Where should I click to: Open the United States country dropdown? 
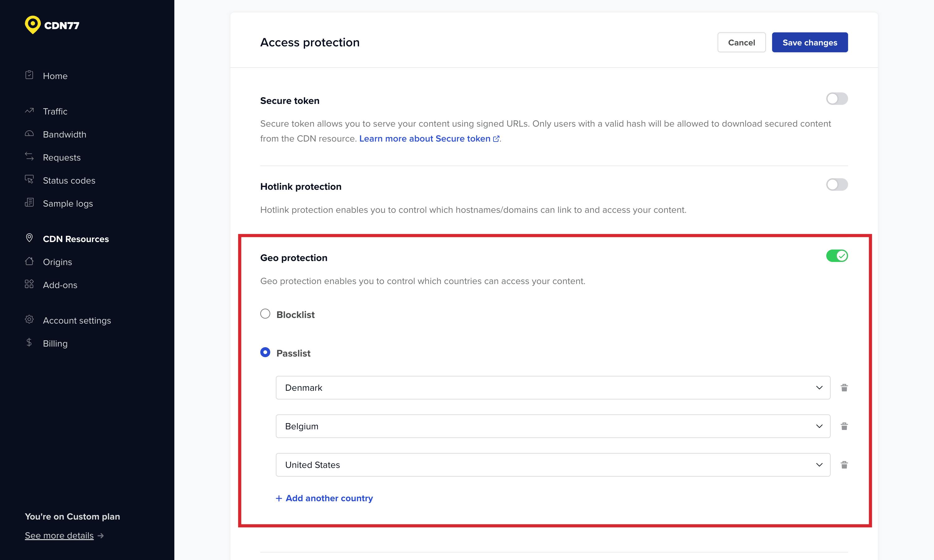point(553,464)
